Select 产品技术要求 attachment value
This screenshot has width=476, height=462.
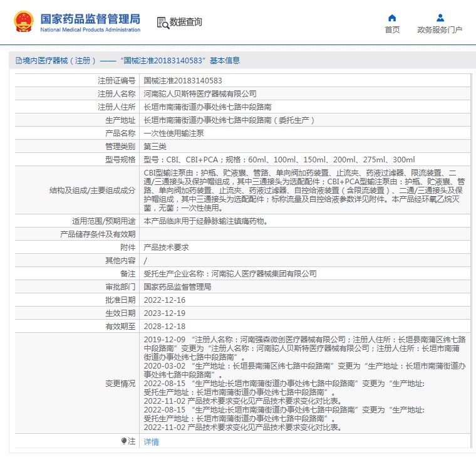tap(166, 248)
